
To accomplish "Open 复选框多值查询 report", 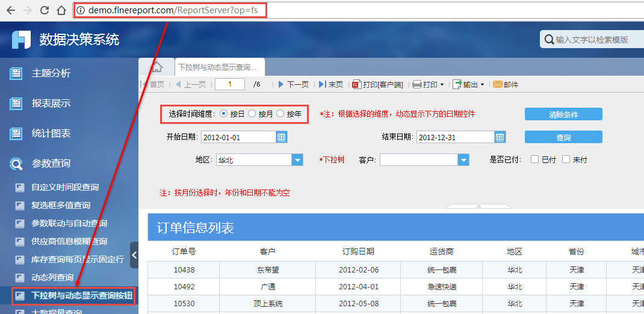I will [x=61, y=205].
